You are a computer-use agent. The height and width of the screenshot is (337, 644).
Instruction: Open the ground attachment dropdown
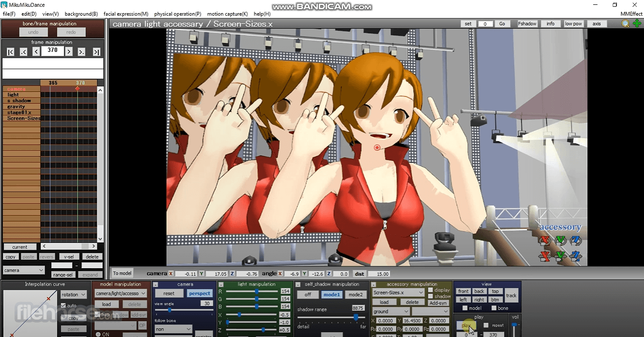coord(391,311)
